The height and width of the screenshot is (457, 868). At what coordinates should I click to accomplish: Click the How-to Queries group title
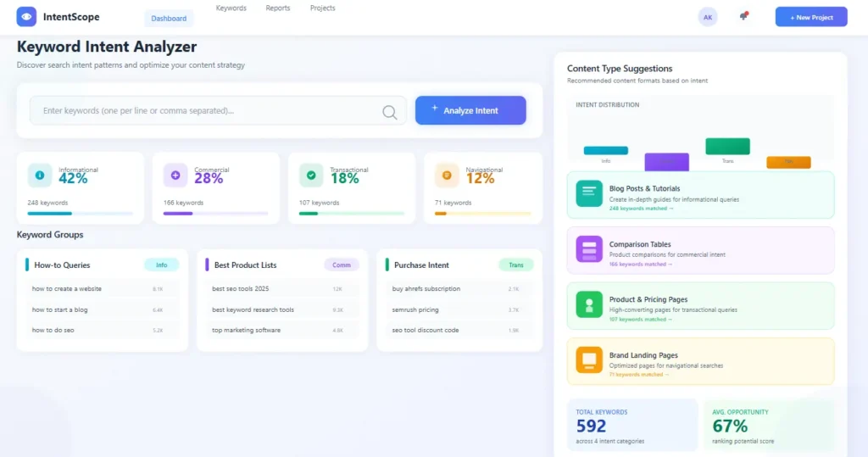coord(62,265)
